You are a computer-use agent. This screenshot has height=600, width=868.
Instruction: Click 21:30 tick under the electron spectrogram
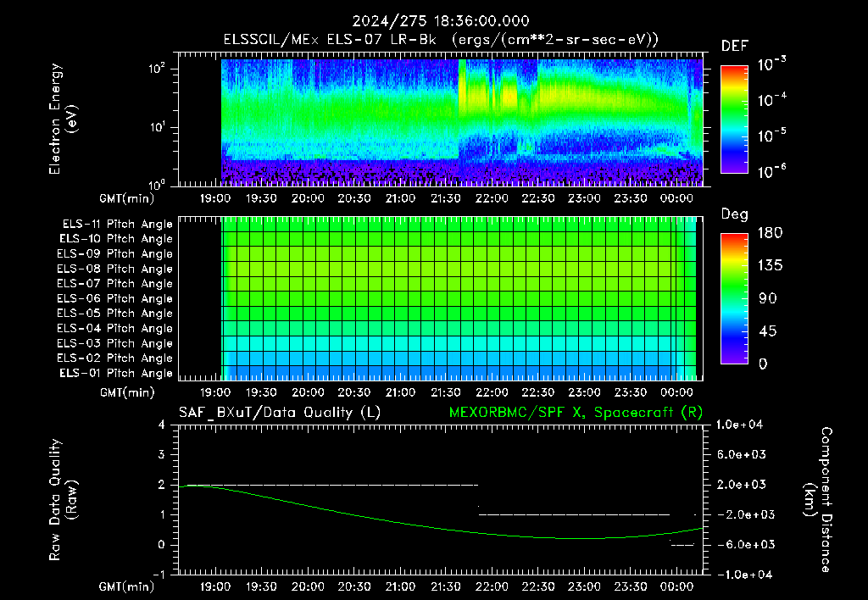click(x=446, y=198)
